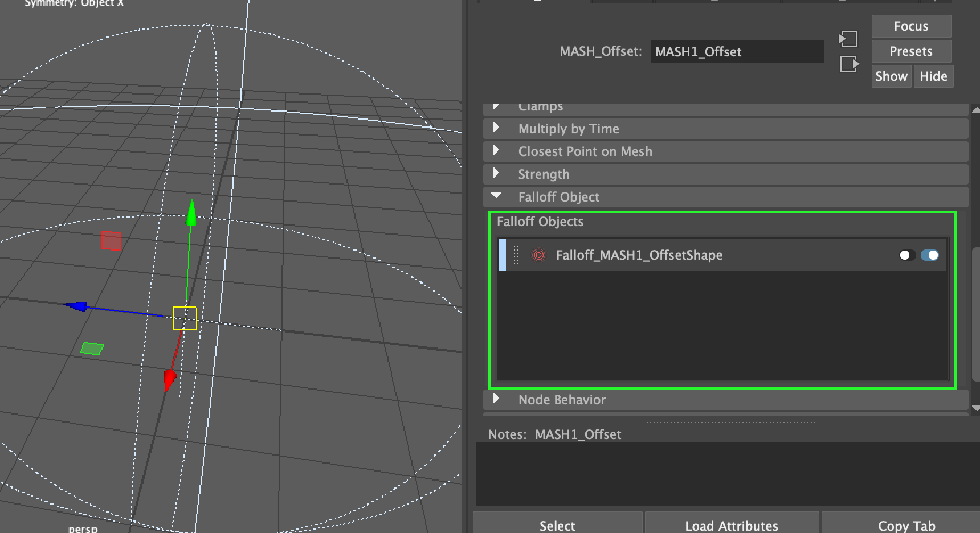Click the Presets button
The height and width of the screenshot is (533, 980).
[x=910, y=51]
